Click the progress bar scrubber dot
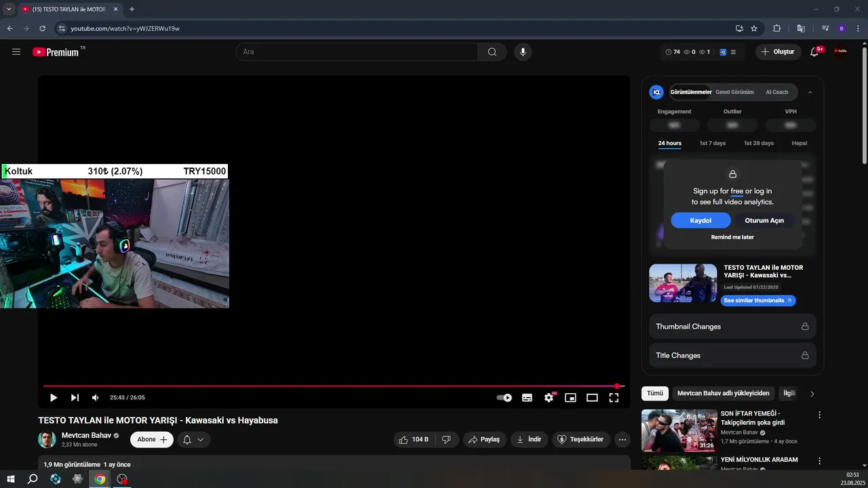868x488 pixels. 617,386
